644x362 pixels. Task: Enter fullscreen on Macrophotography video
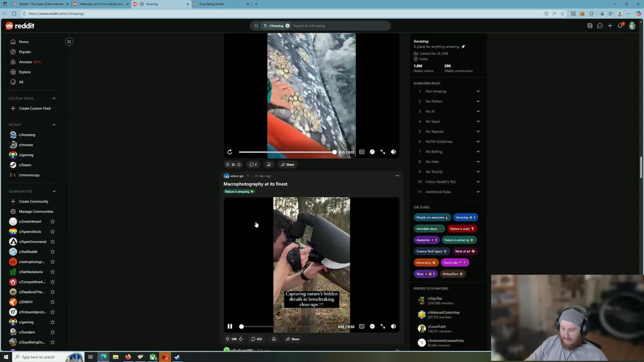383,326
